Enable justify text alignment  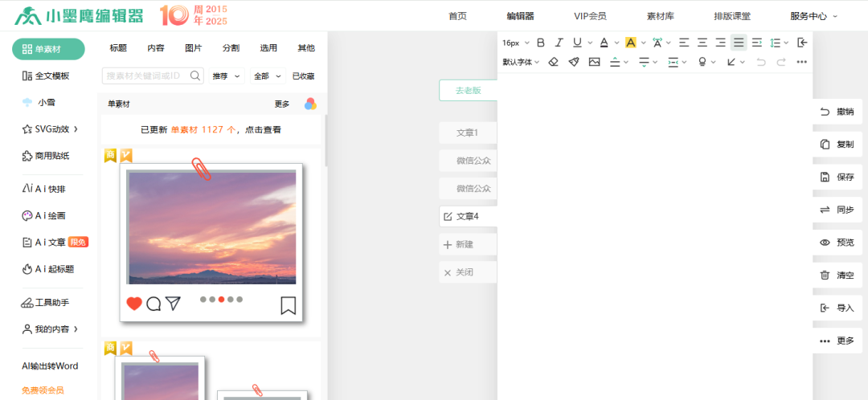739,43
